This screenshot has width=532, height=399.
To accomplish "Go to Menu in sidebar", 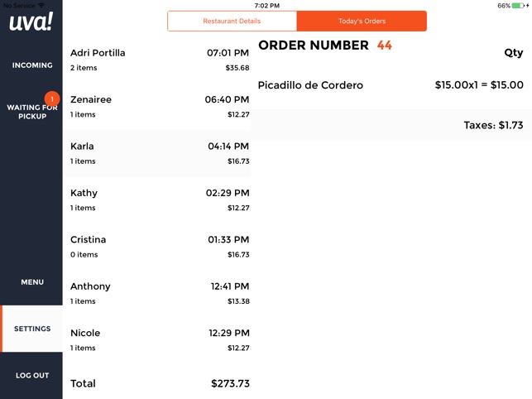I will [x=32, y=282].
